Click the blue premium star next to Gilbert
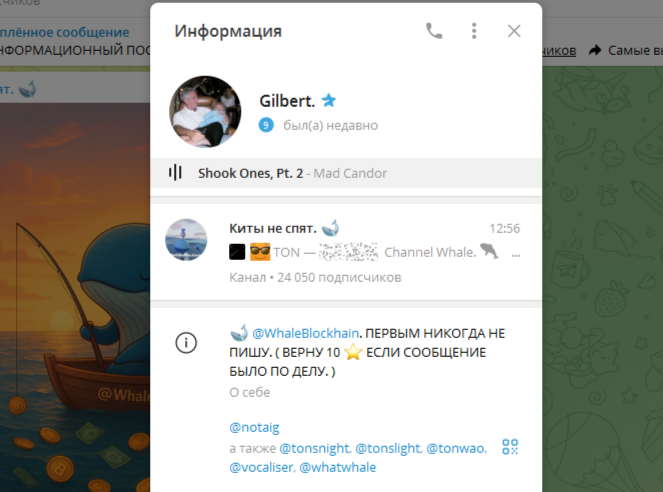This screenshot has width=663, height=492. click(x=329, y=101)
